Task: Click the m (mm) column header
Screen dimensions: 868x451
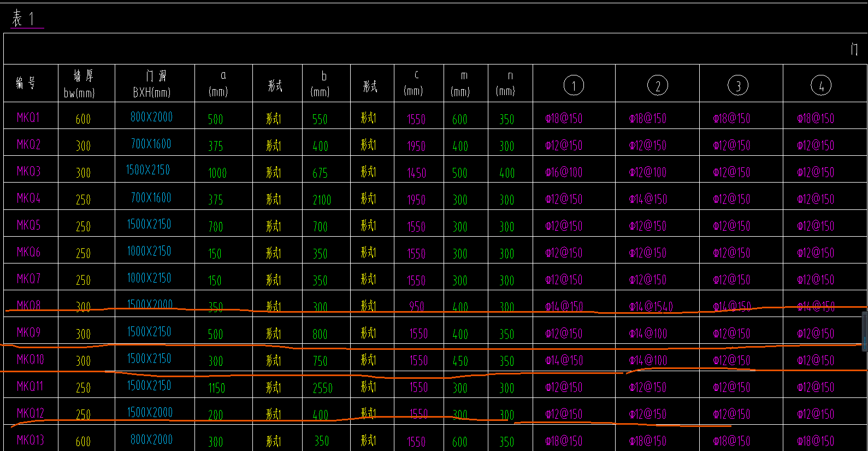Action: click(x=460, y=83)
